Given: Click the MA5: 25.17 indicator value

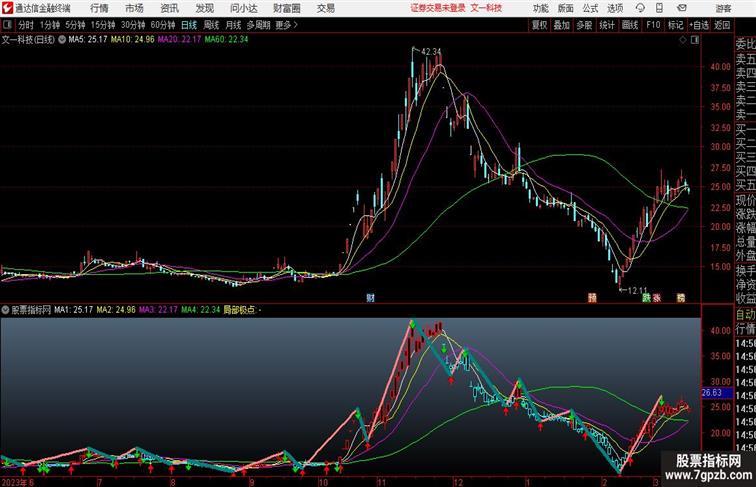Looking at the screenshot, I should tap(88, 40).
